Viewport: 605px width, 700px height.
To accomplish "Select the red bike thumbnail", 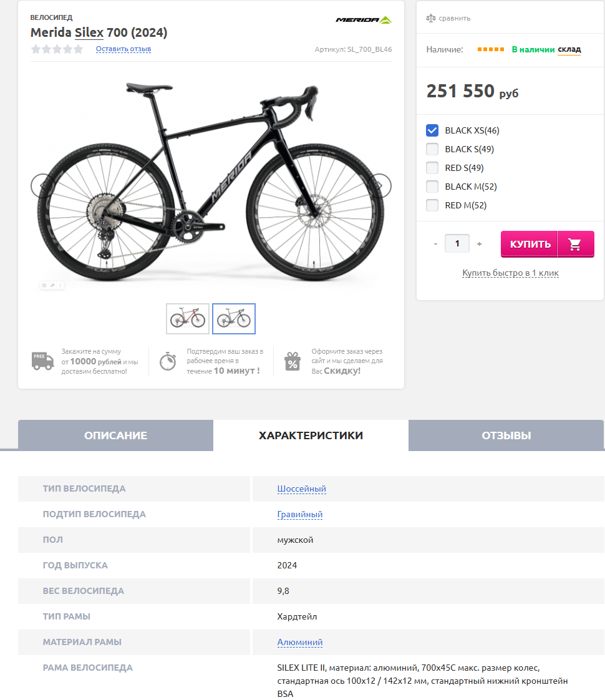I will [188, 319].
